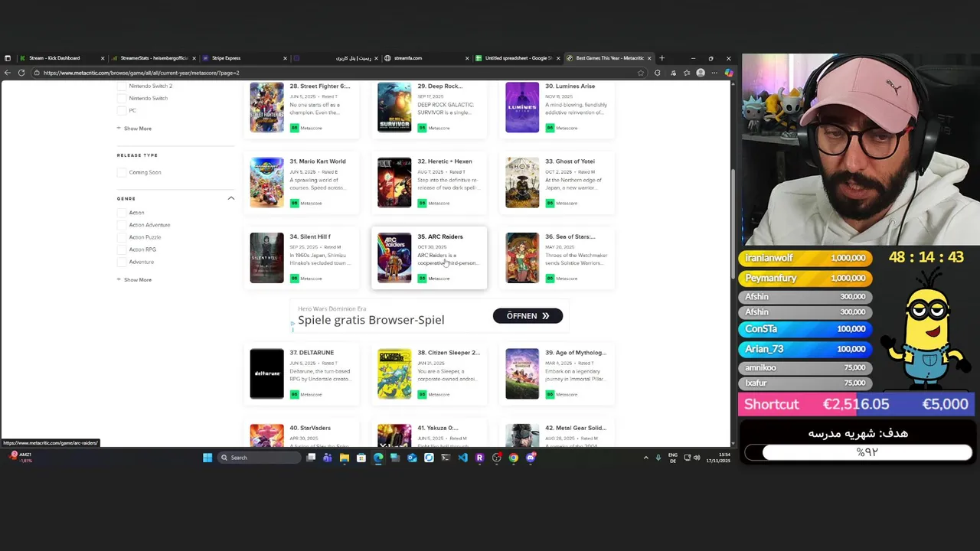Check the Adventure genre filter
The height and width of the screenshot is (551, 980).
[122, 262]
